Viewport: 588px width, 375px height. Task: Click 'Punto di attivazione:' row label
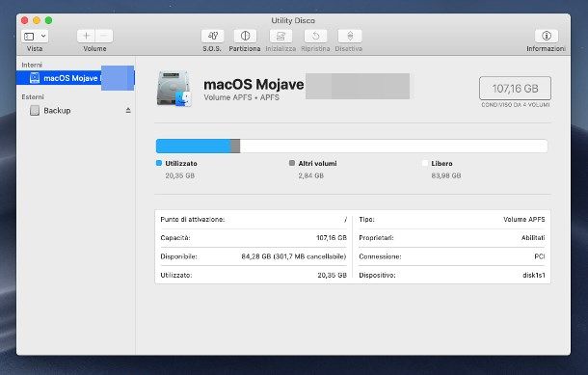point(193,220)
